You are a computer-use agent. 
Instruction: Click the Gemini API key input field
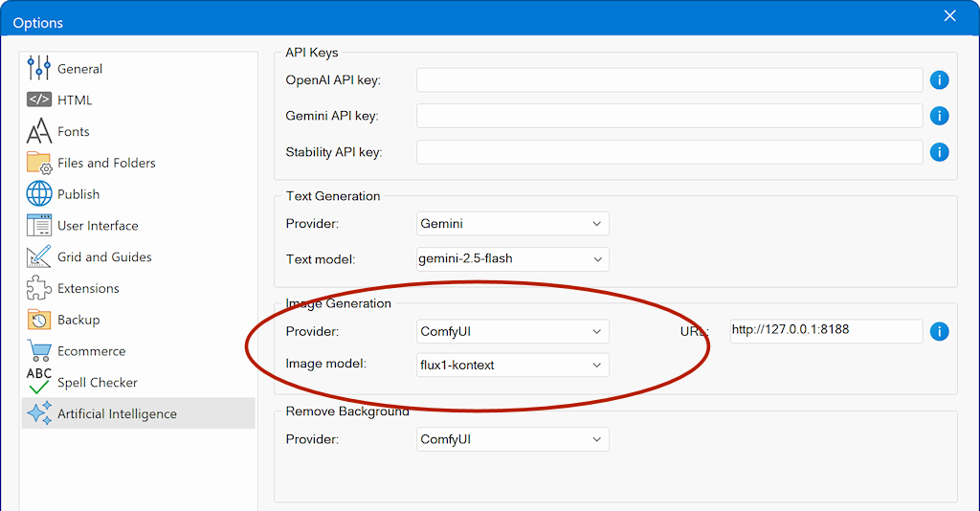pyautogui.click(x=669, y=116)
